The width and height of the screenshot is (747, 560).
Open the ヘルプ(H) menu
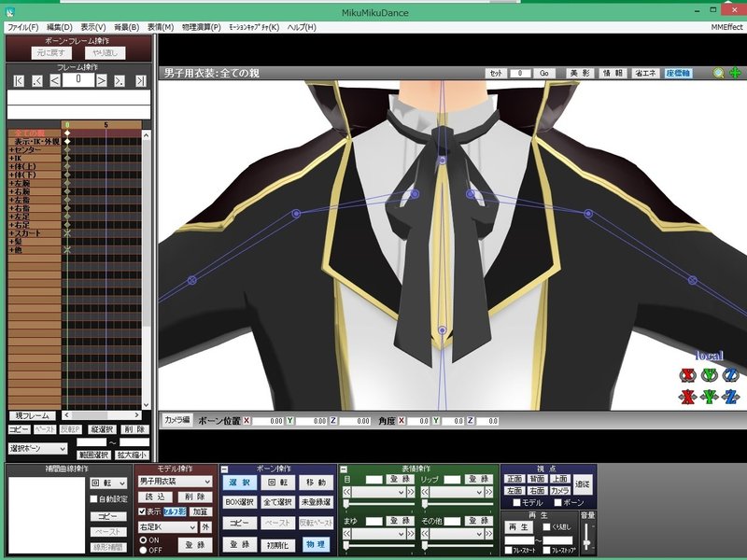[x=302, y=27]
